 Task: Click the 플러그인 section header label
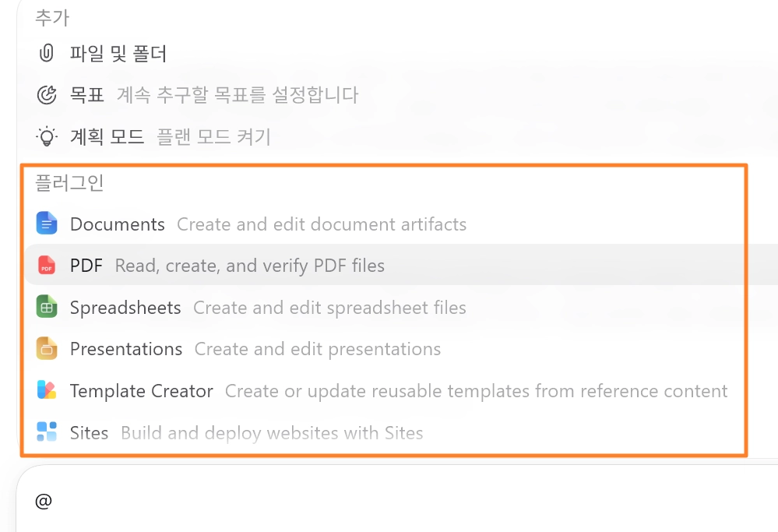tap(69, 182)
